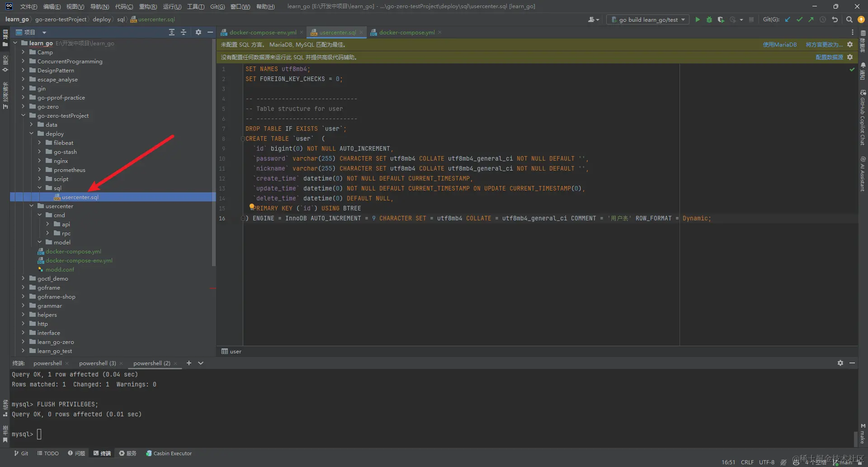Image resolution: width=868 pixels, height=467 pixels.
Task: Collapse the go-zero-testProject folder
Action: tap(23, 115)
